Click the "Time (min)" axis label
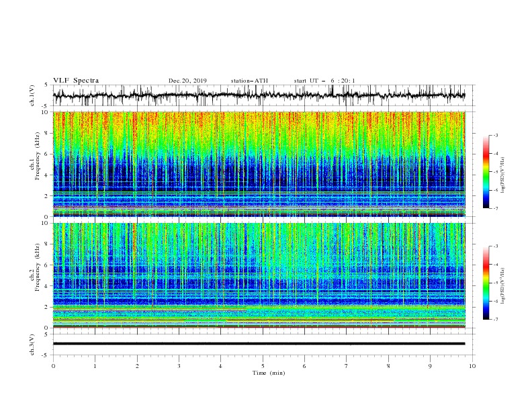 pos(269,373)
